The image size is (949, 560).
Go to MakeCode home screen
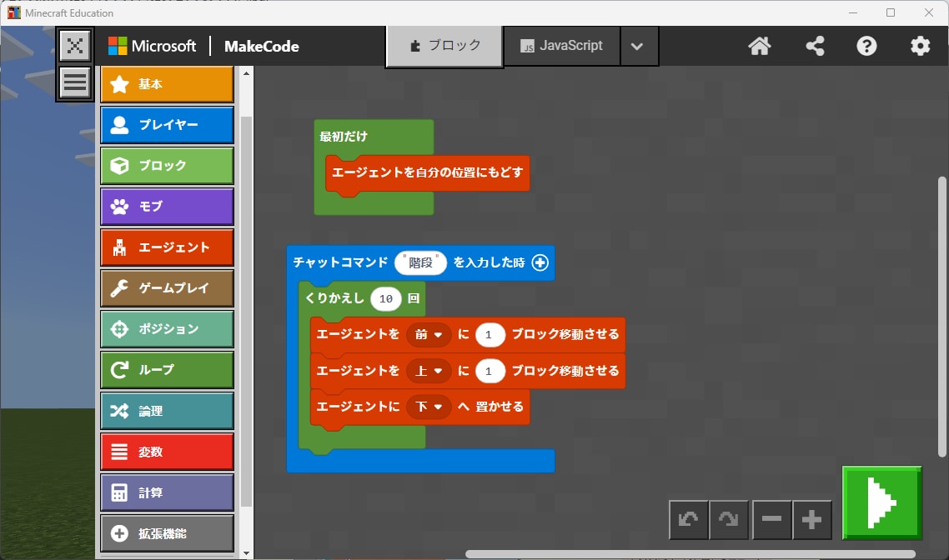[x=759, y=46]
